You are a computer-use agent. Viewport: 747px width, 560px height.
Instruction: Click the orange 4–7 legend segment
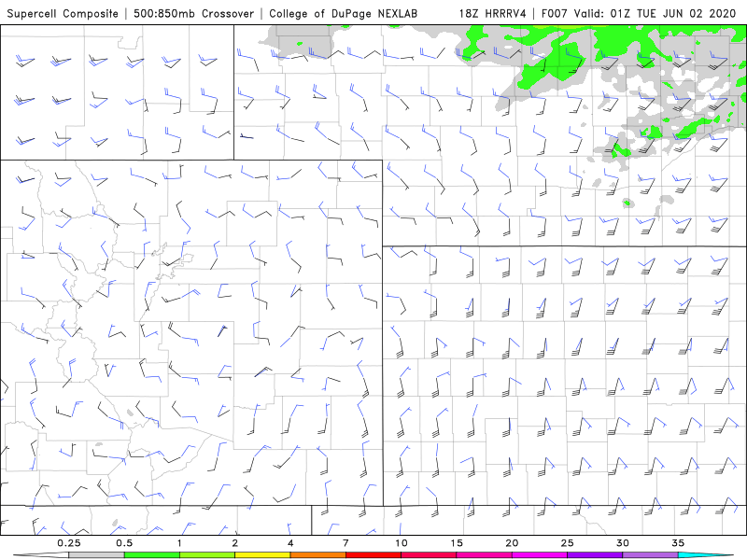317,555
